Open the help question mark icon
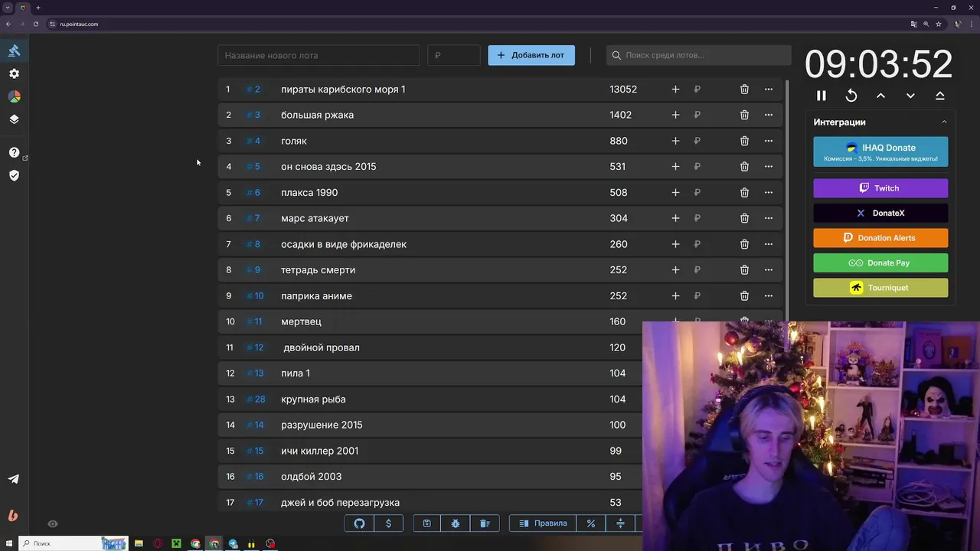980x551 pixels. pyautogui.click(x=14, y=152)
